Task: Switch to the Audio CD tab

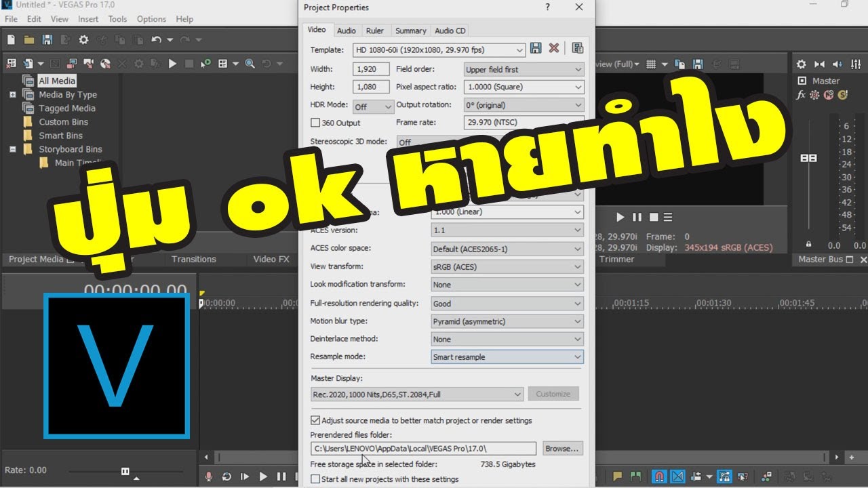Action: [x=450, y=30]
